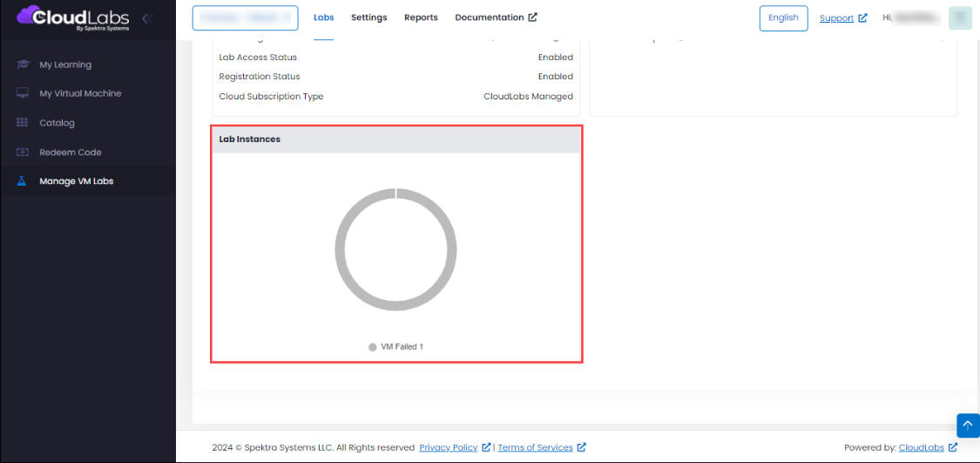Open the Reports tab

[422, 17]
